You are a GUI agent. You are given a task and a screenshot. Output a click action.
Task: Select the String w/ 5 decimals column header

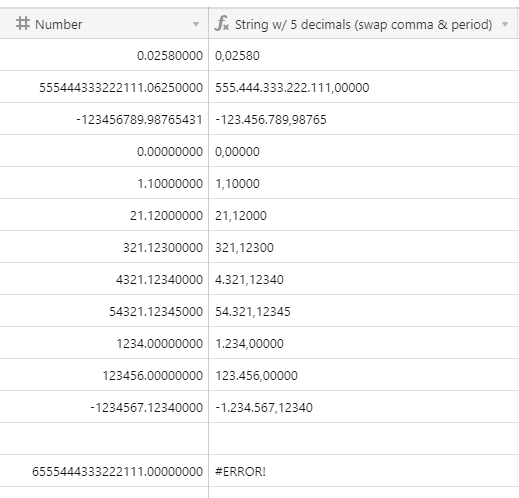pyautogui.click(x=364, y=23)
